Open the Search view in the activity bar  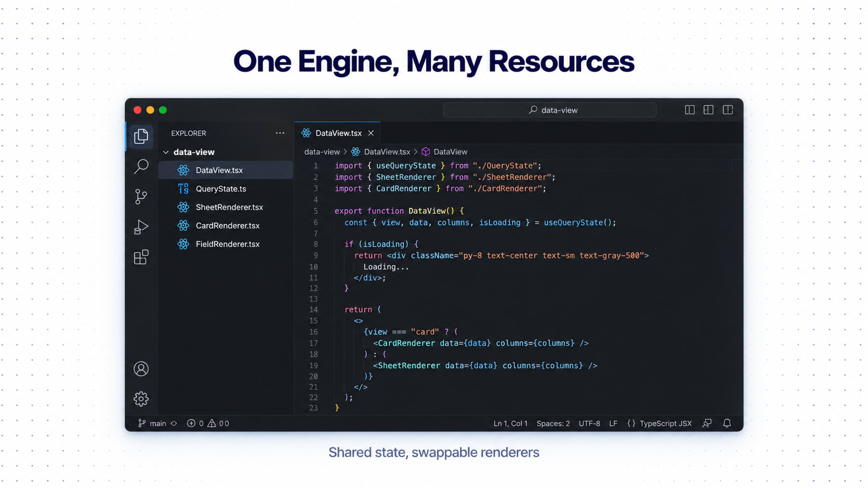pyautogui.click(x=141, y=166)
